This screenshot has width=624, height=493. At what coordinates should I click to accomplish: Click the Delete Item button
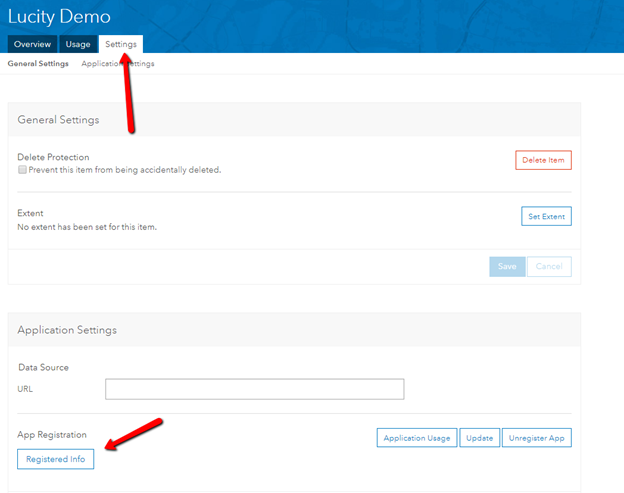543,160
